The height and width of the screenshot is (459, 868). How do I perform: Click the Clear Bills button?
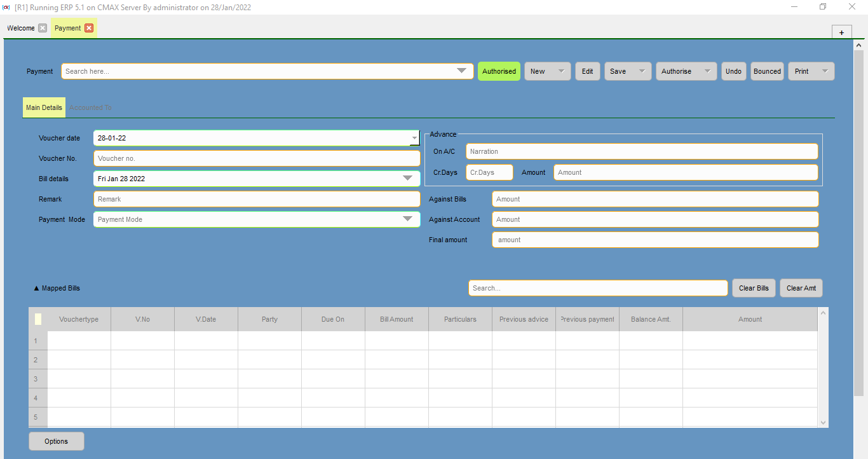(x=754, y=288)
